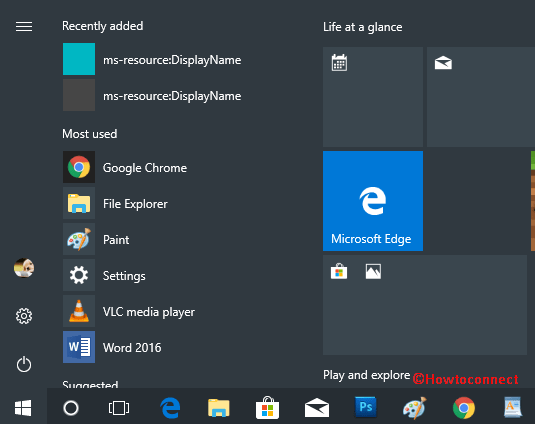This screenshot has width=535, height=424.
Task: Open File Explorer from the taskbar
Action: 219,408
